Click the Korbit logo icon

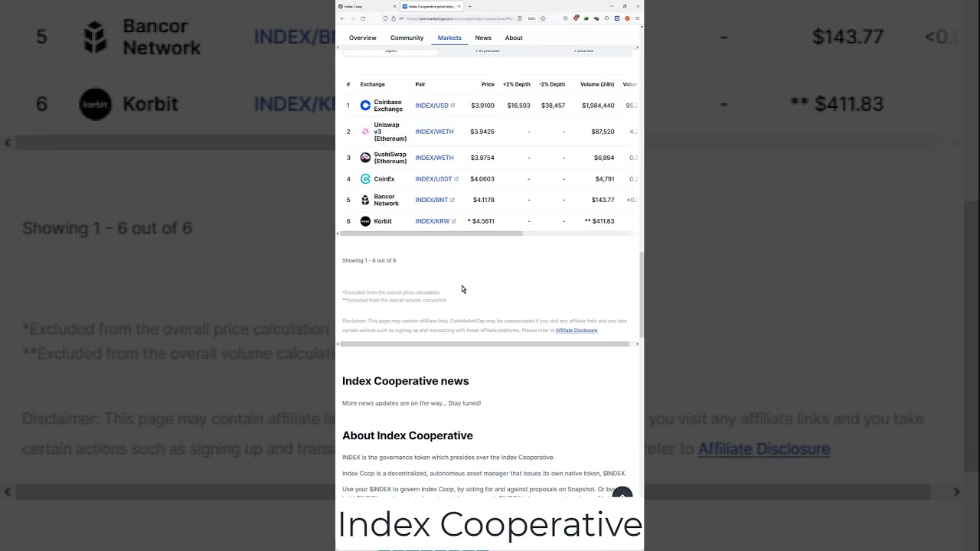coord(365,221)
